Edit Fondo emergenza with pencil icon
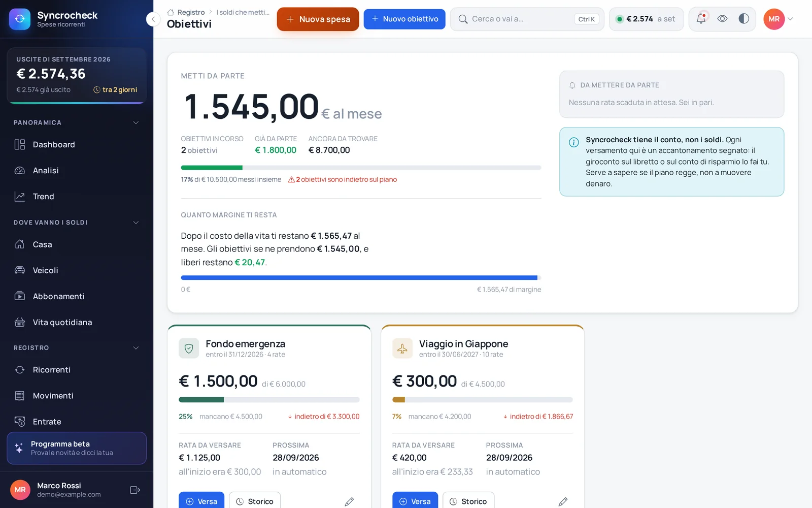 [x=349, y=501]
